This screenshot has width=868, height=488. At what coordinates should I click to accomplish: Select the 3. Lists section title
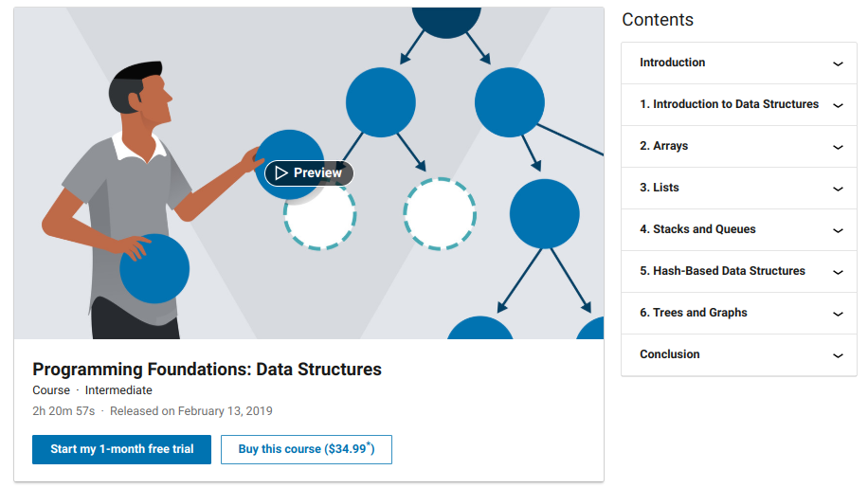660,188
